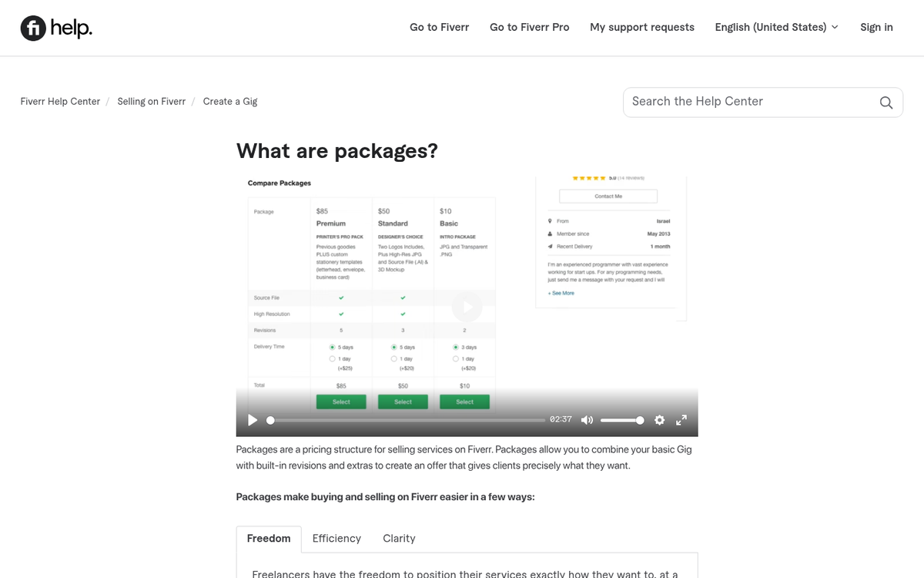Click the play overlay in the packages video

[x=467, y=306]
